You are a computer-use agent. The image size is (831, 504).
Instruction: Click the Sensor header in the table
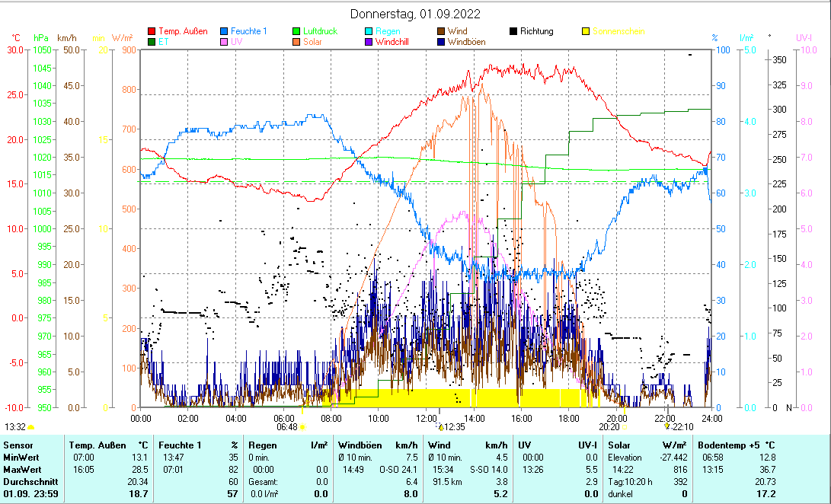[x=17, y=445]
